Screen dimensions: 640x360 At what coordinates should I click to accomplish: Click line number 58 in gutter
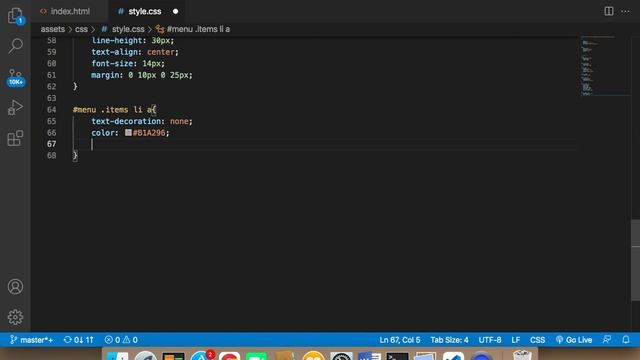coord(51,40)
